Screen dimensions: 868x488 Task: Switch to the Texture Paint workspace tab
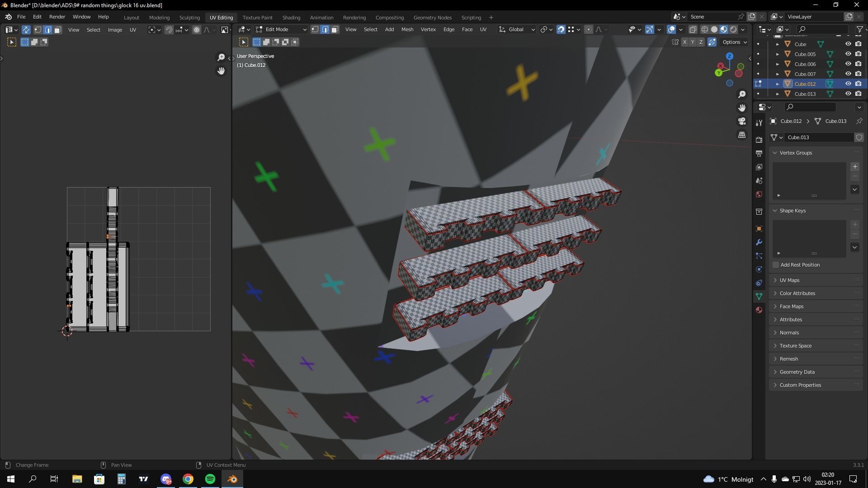pyautogui.click(x=257, y=18)
